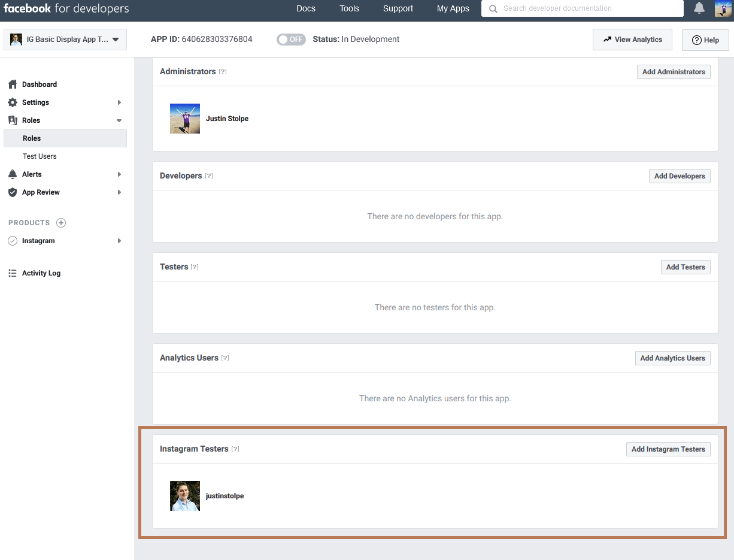Expand the Alerts submenu arrow
This screenshot has height=560, width=734.
point(119,174)
